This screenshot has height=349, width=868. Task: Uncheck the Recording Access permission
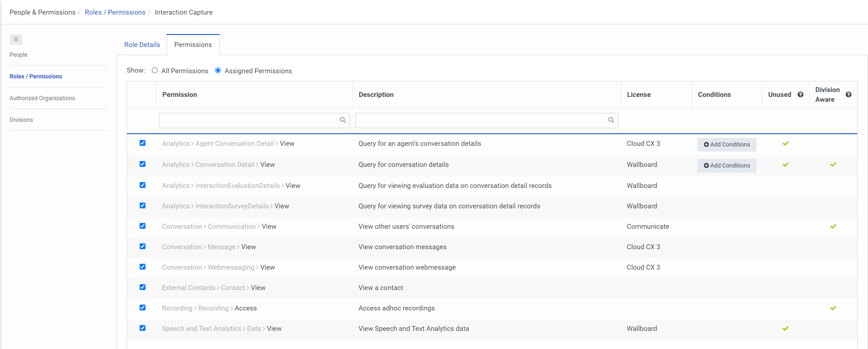(143, 308)
